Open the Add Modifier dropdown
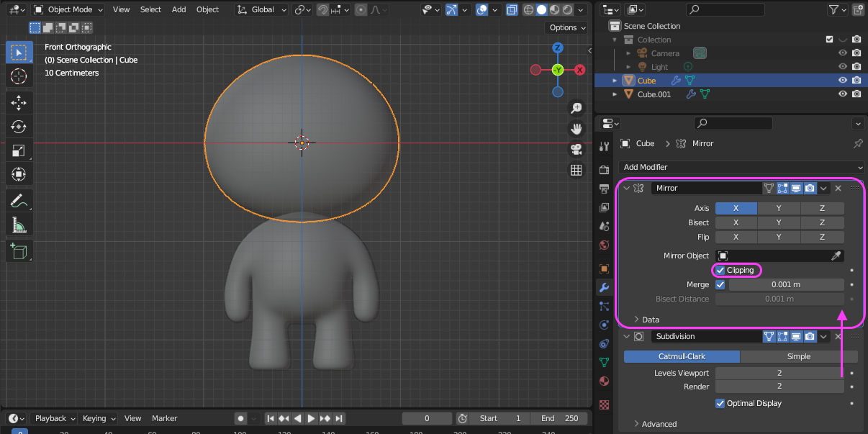Viewport: 868px width, 434px height. [741, 167]
